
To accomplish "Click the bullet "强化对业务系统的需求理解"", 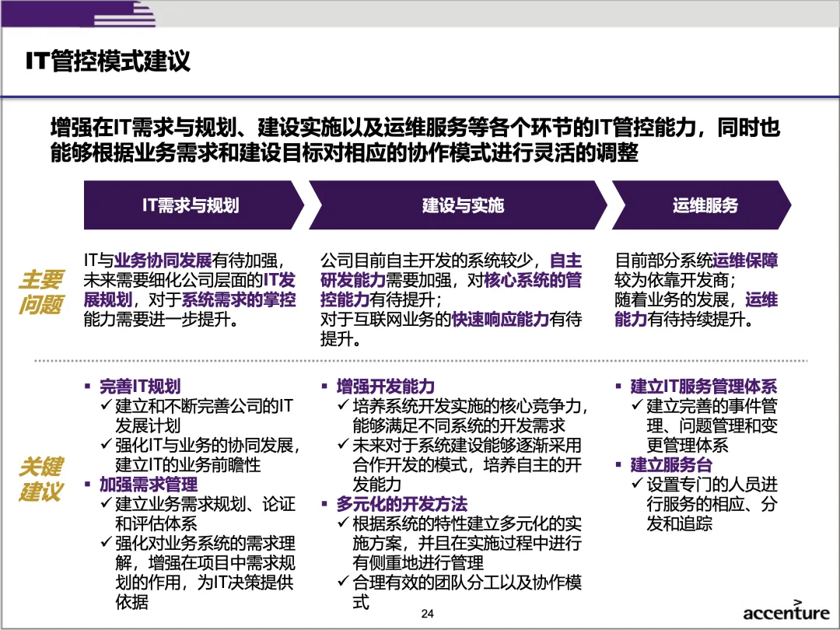I will pyautogui.click(x=198, y=572).
